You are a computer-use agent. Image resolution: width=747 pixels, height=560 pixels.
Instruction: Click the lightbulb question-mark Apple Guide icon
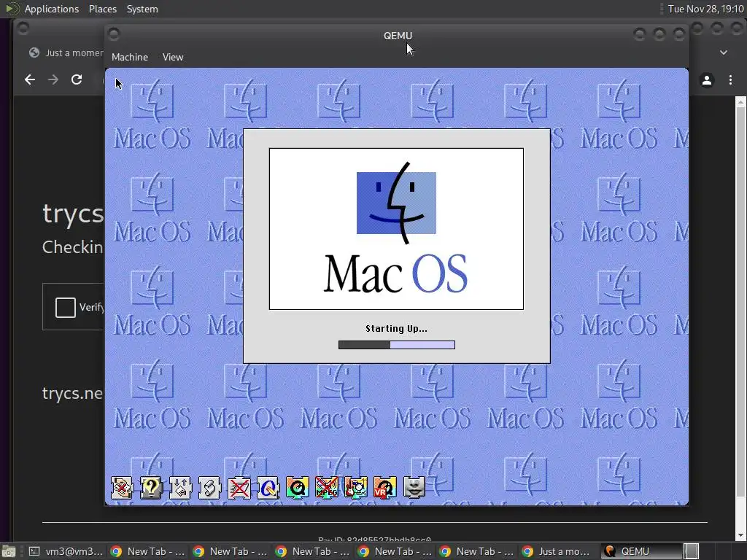point(151,488)
